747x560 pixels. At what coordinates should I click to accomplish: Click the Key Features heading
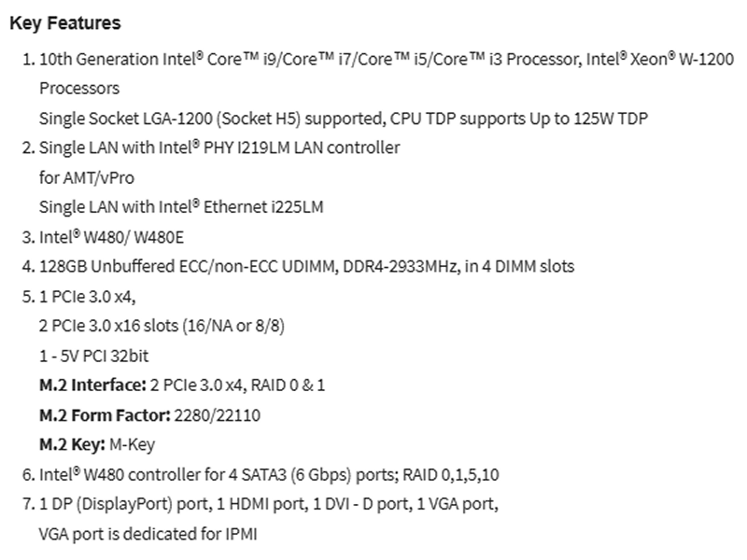[65, 22]
